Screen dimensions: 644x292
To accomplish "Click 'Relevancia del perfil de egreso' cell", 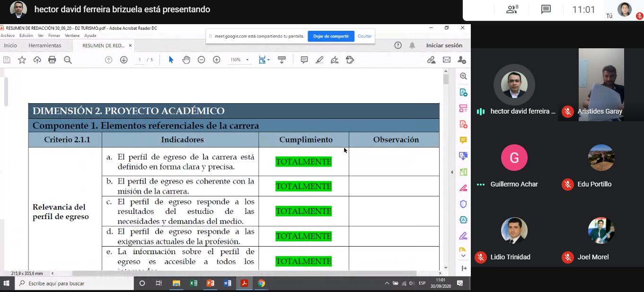I will coord(65,212).
